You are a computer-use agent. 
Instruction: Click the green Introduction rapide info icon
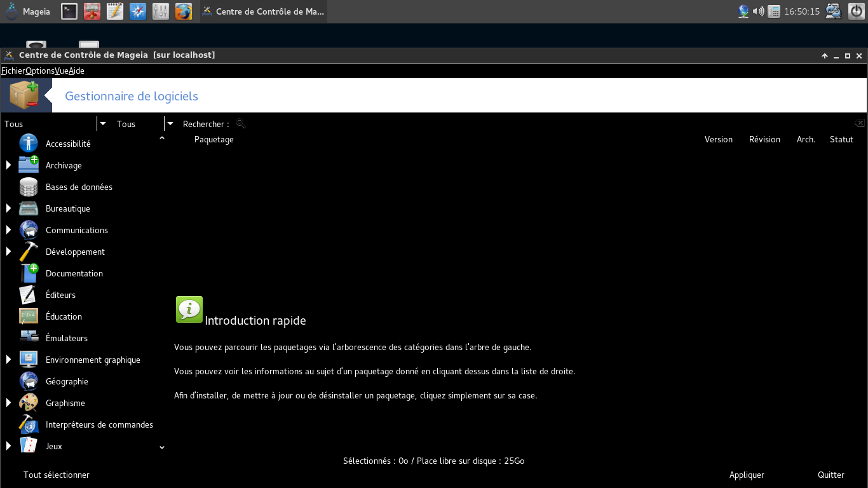(189, 309)
